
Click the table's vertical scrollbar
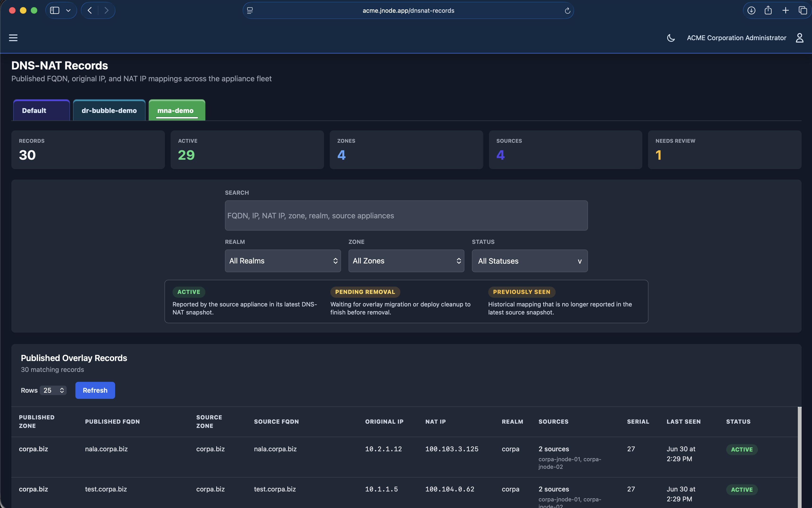pos(799,457)
